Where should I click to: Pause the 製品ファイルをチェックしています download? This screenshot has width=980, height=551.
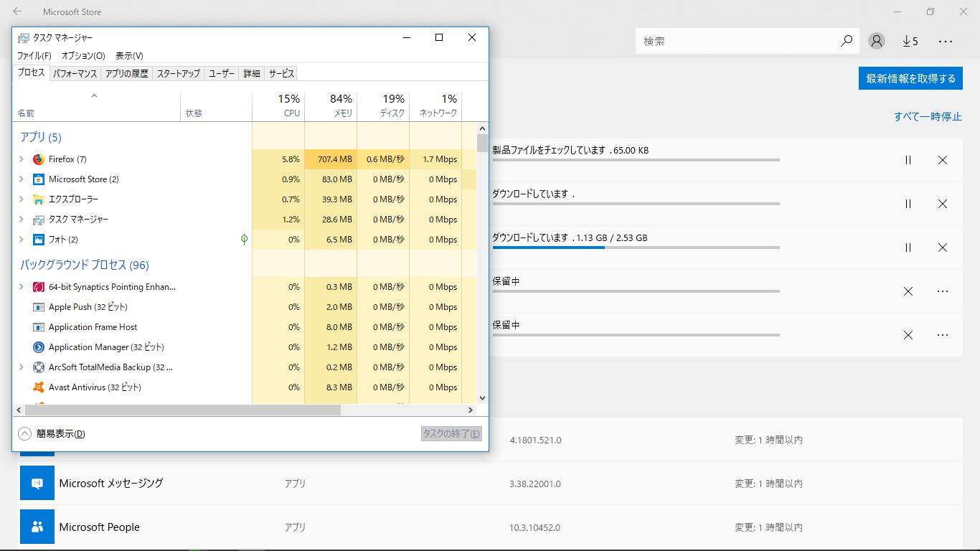click(908, 160)
